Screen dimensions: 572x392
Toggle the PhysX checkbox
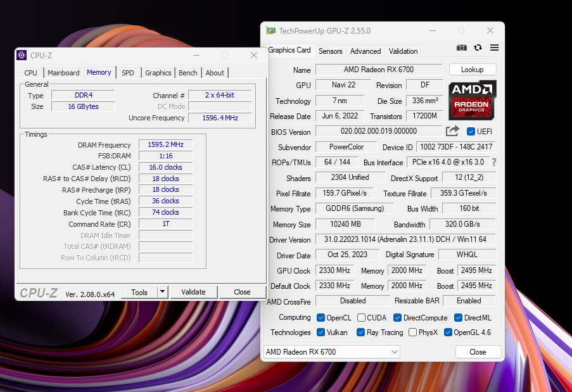tap(412, 332)
